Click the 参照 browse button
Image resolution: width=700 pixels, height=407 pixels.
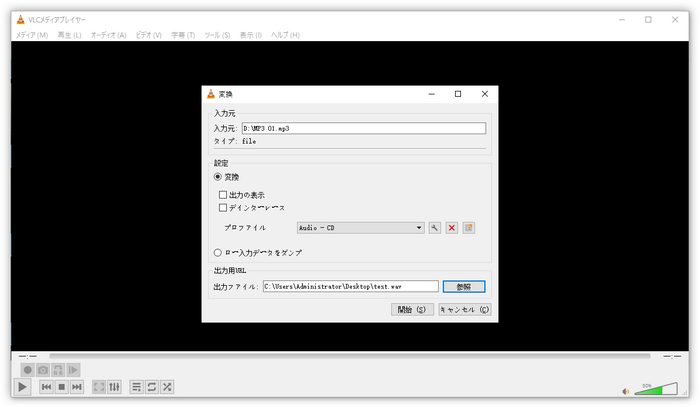463,286
